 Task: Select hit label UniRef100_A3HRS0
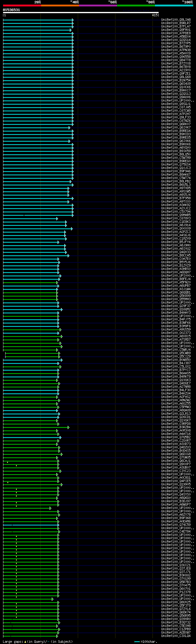pos(176,269)
